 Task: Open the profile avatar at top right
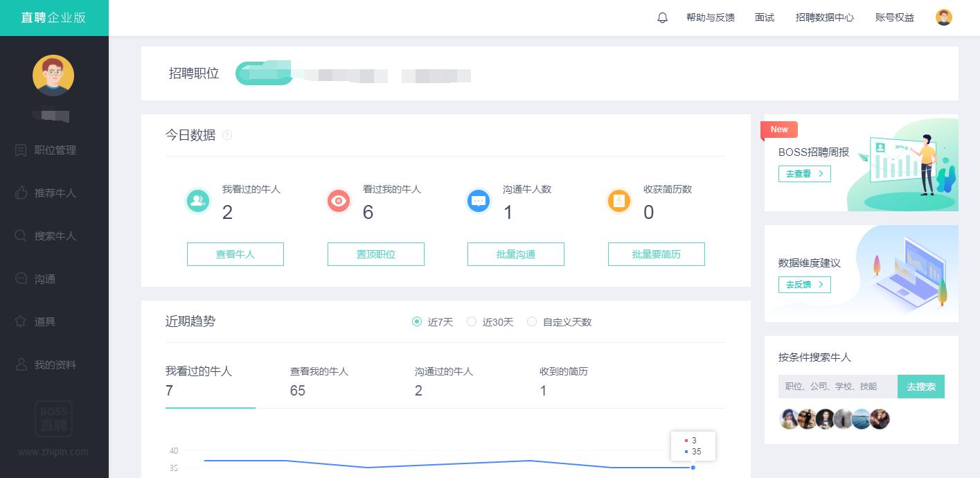(x=943, y=17)
